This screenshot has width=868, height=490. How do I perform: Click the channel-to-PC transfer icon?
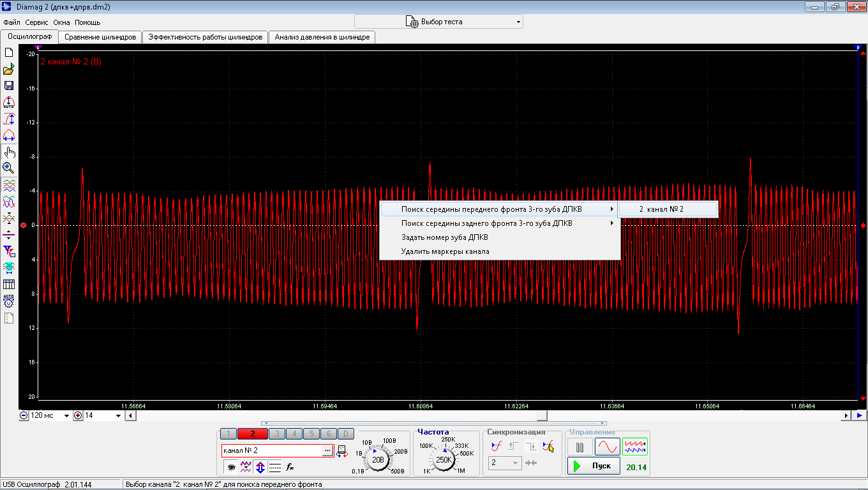point(343,451)
